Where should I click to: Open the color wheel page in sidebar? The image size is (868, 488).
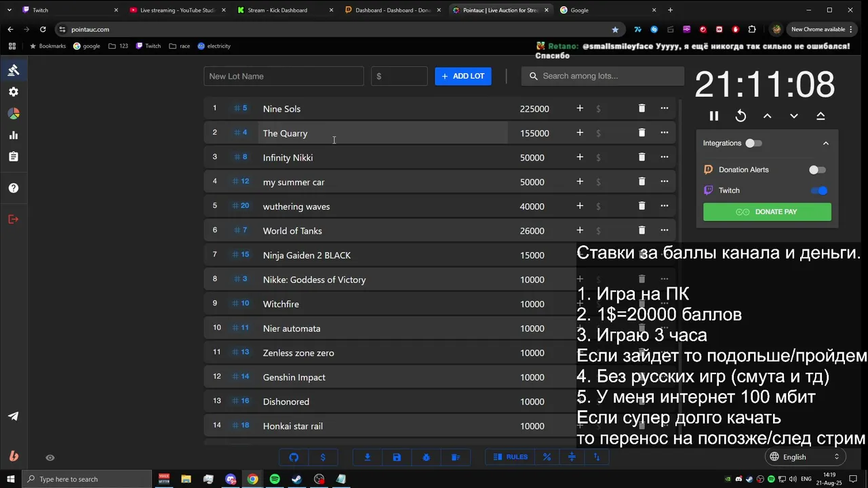(x=14, y=113)
